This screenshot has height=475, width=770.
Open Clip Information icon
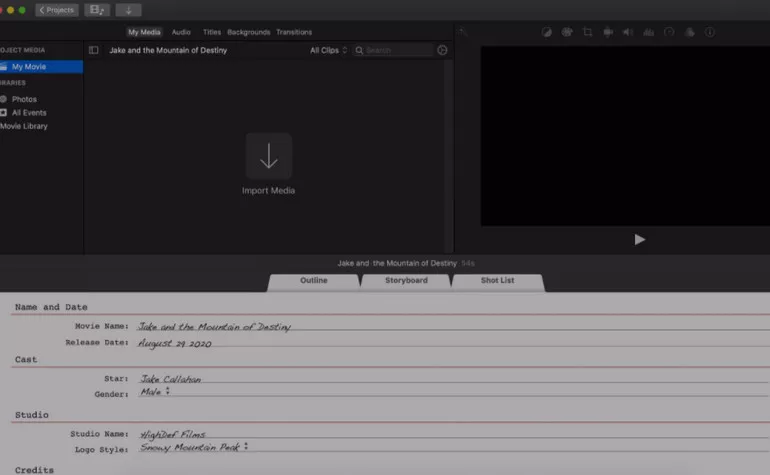click(710, 32)
